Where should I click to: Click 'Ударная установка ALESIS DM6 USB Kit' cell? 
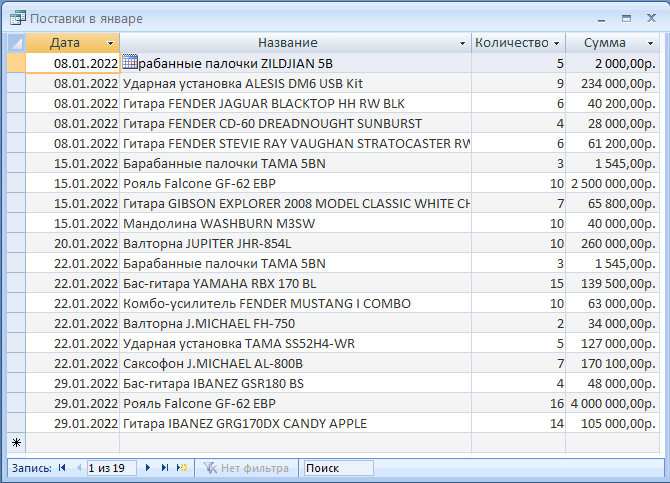(x=295, y=83)
